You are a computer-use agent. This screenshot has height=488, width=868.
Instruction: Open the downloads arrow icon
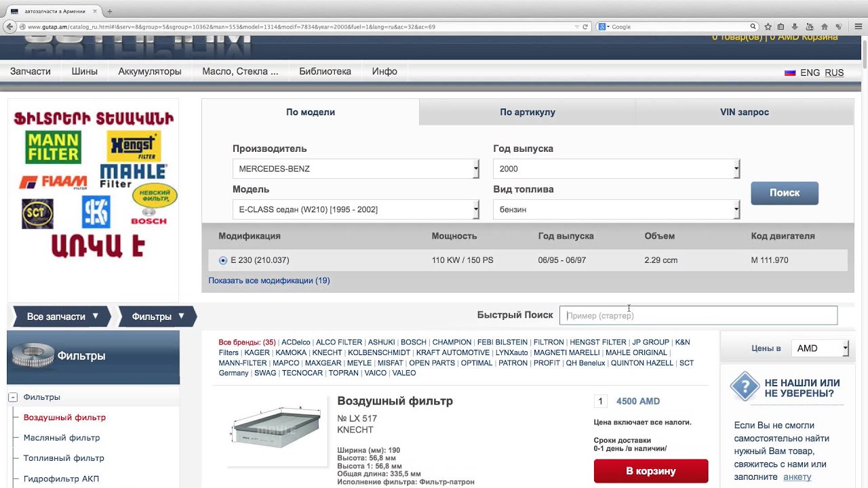pos(795,26)
